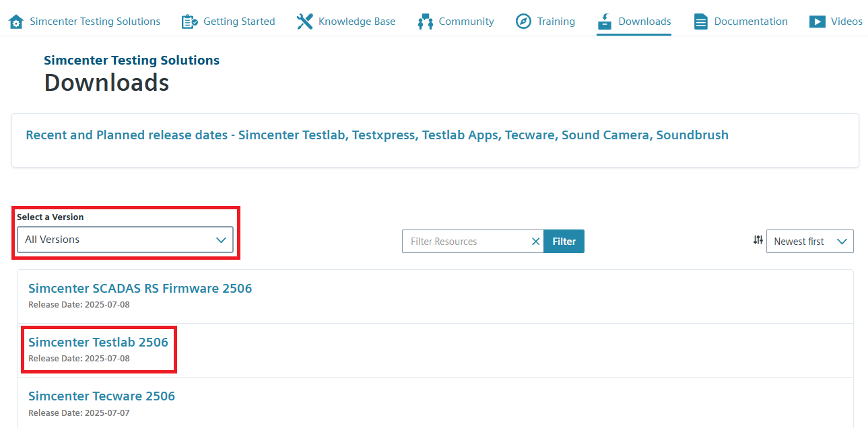Screen dimensions: 868x428
Task: Click the Community people icon
Action: pos(425,21)
